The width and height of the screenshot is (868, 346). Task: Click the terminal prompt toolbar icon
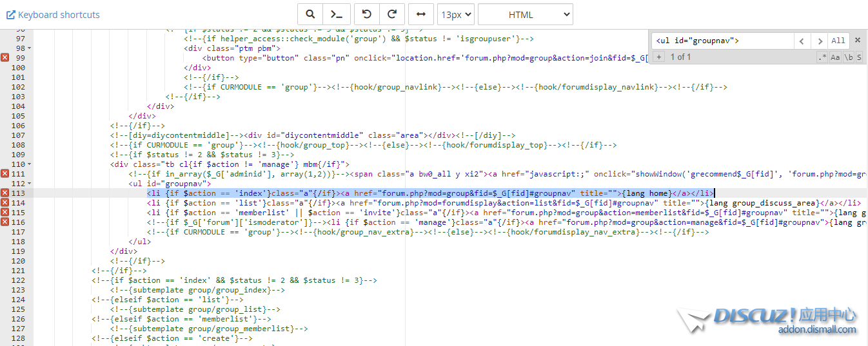[337, 14]
